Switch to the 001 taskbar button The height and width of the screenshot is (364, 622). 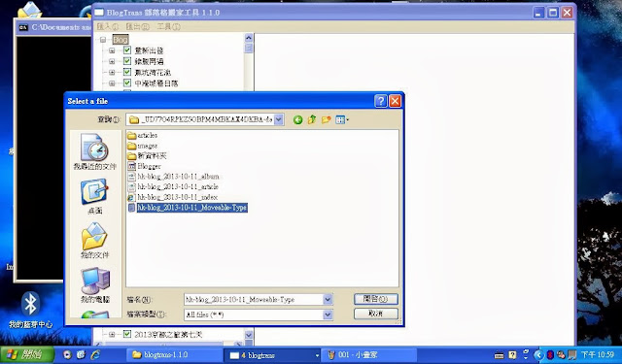coord(369,355)
